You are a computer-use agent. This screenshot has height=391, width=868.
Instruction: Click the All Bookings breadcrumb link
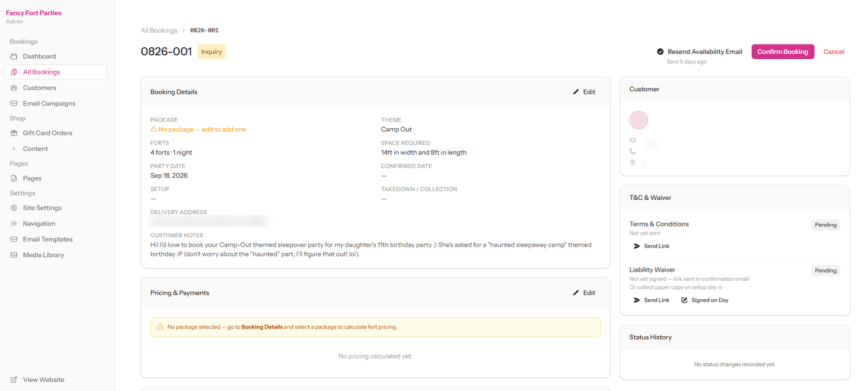159,30
